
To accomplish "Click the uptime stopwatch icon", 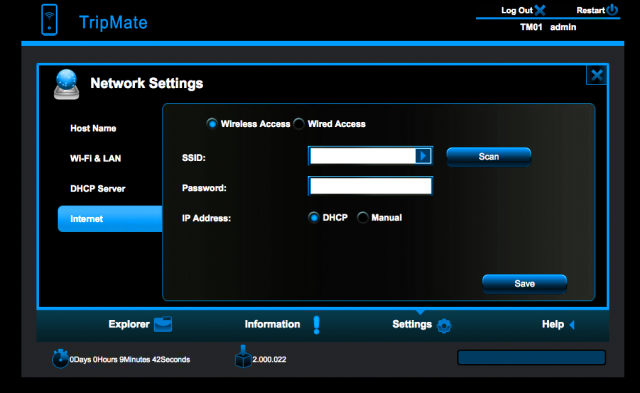I will [x=60, y=358].
